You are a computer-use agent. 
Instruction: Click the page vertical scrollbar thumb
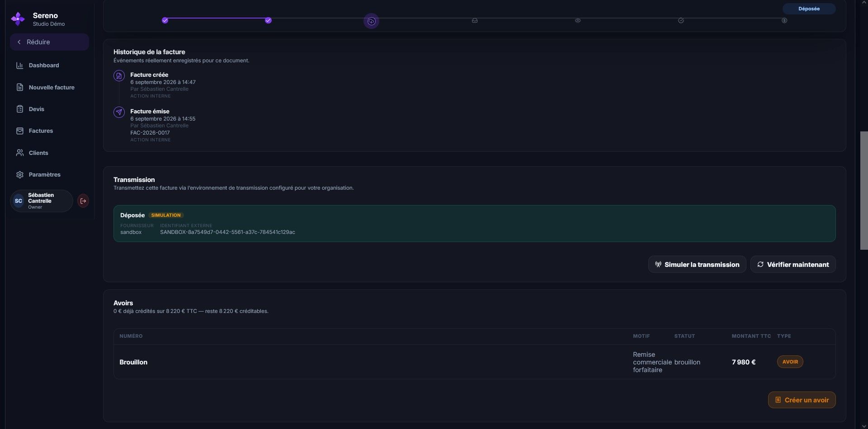863,191
